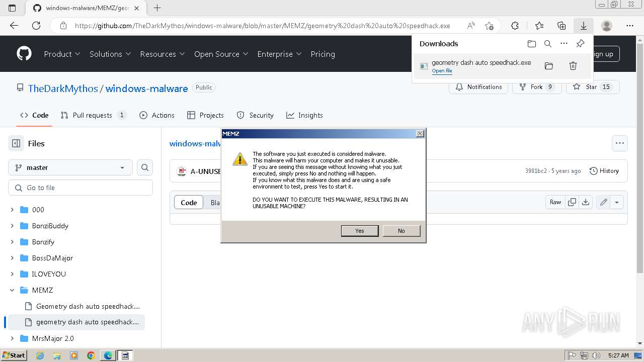Open the Enterprise dropdown menu
The height and width of the screenshot is (362, 644).
[279, 54]
